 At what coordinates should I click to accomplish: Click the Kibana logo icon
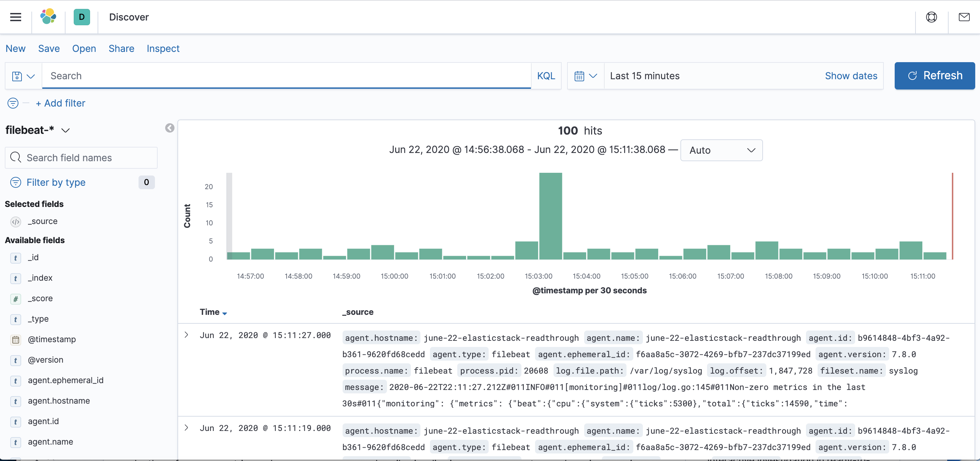tap(49, 17)
